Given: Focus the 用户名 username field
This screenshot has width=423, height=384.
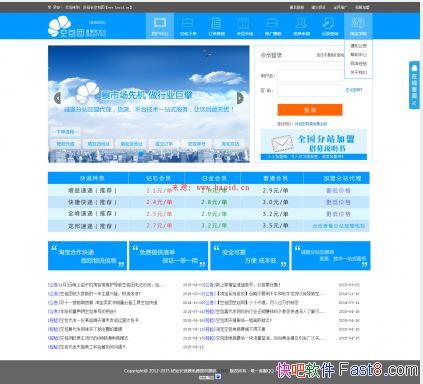Looking at the screenshot, I should [310, 76].
